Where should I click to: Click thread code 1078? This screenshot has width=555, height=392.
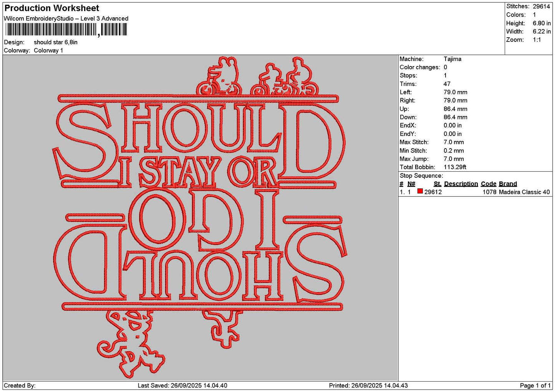489,192
